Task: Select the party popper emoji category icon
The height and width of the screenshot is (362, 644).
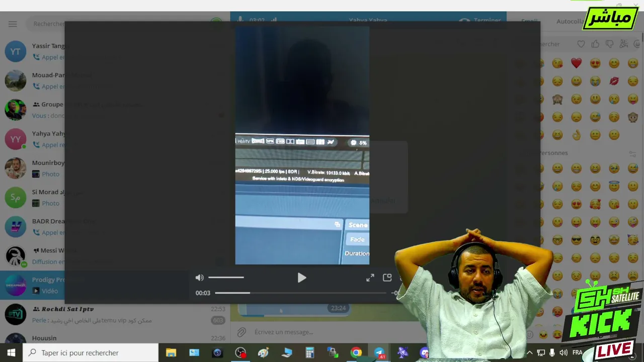Action: (624, 44)
